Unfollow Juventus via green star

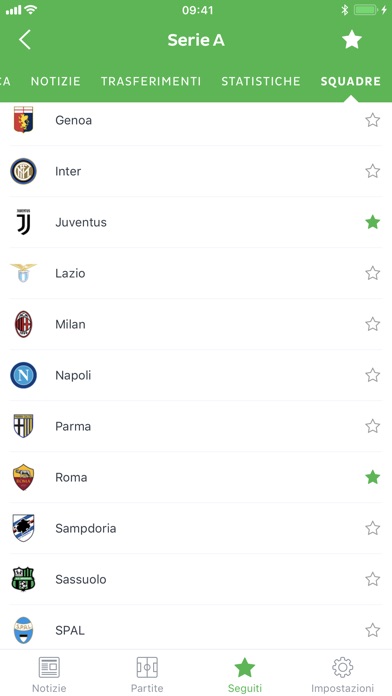(372, 222)
